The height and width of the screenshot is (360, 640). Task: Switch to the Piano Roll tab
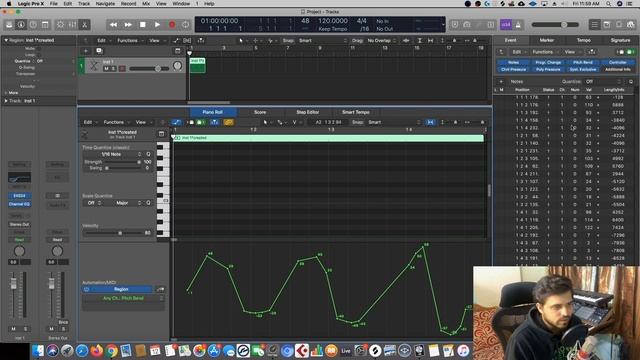pos(213,112)
